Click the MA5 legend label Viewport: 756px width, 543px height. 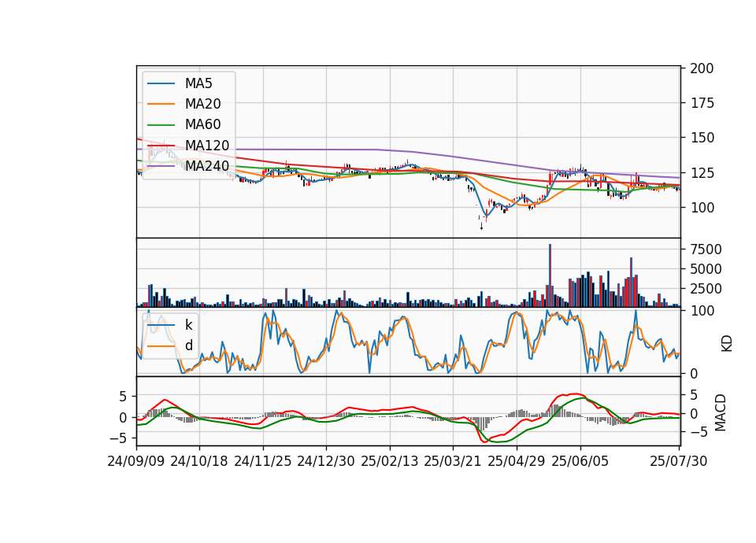[x=198, y=83]
